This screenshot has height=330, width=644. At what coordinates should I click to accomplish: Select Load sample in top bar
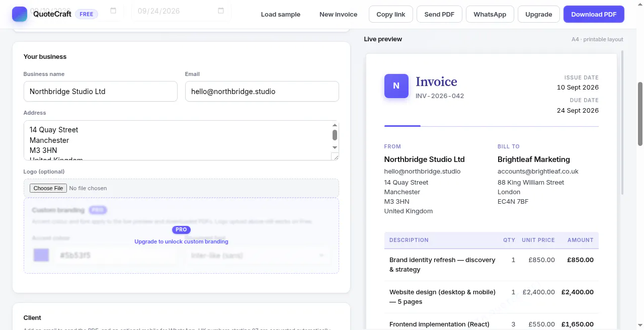281,14
